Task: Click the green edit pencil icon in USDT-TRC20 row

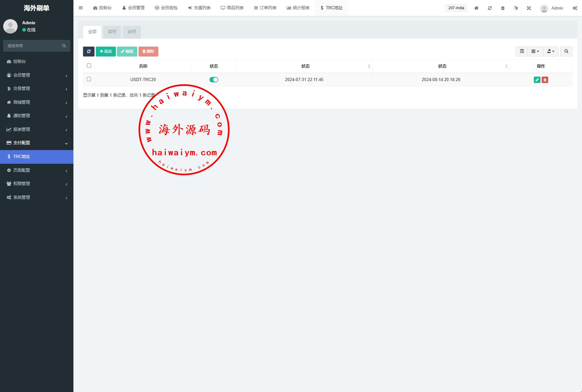Action: 537,80
